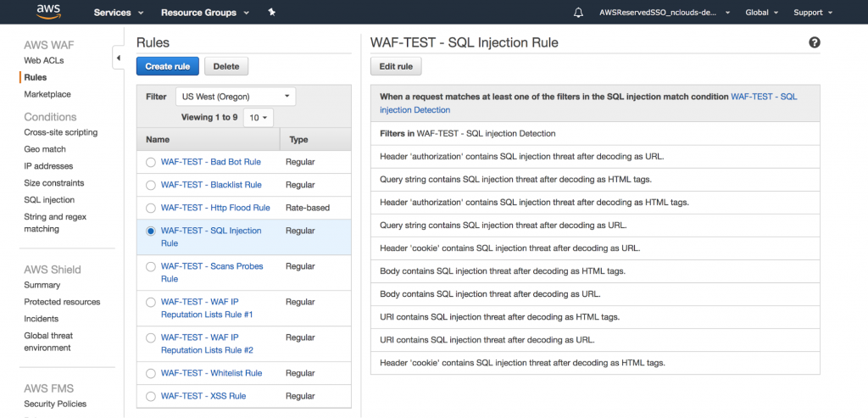Image resolution: width=868 pixels, height=418 pixels.
Task: Go to Web ACLs in the sidebar
Action: coord(44,61)
